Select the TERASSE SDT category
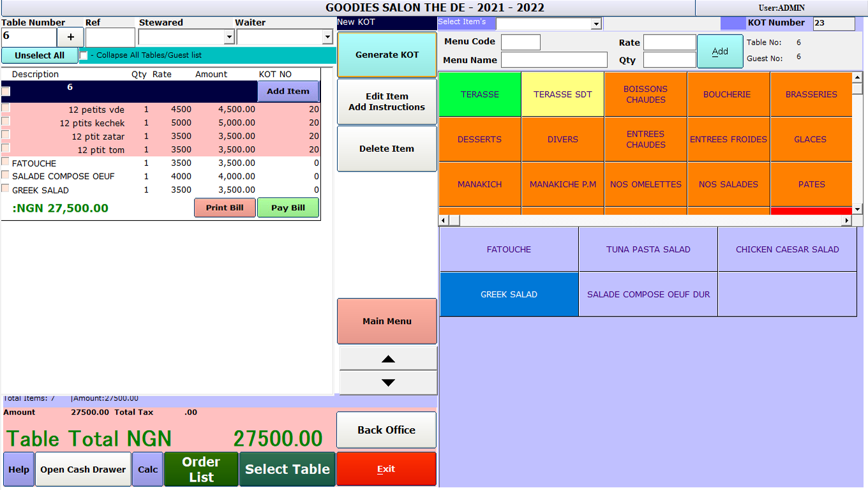This screenshot has width=868, height=490. [563, 94]
